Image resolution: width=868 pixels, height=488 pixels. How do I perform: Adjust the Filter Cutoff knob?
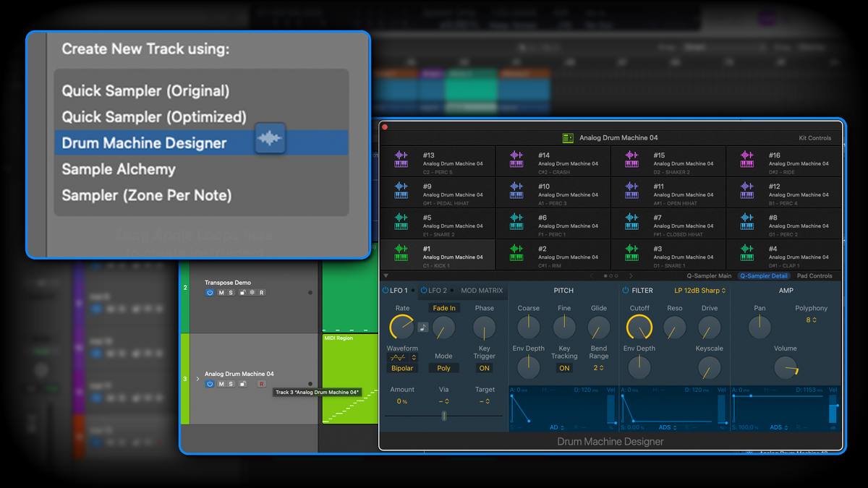[639, 328]
